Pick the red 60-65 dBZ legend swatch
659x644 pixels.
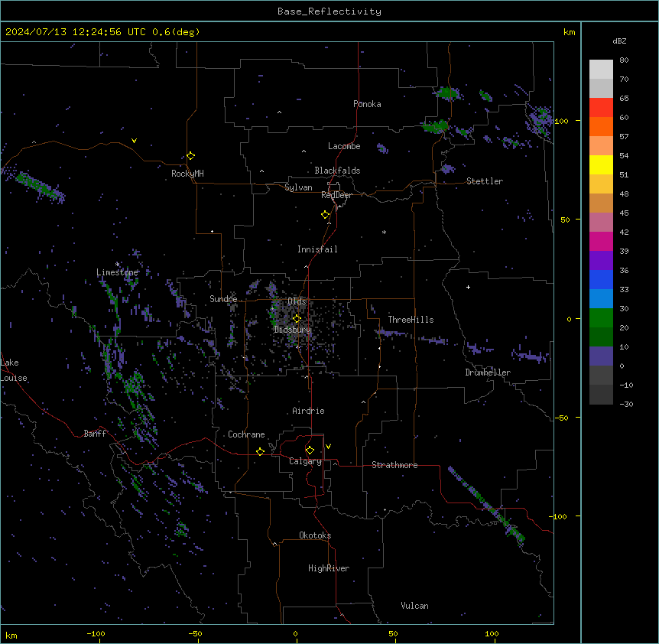601,108
